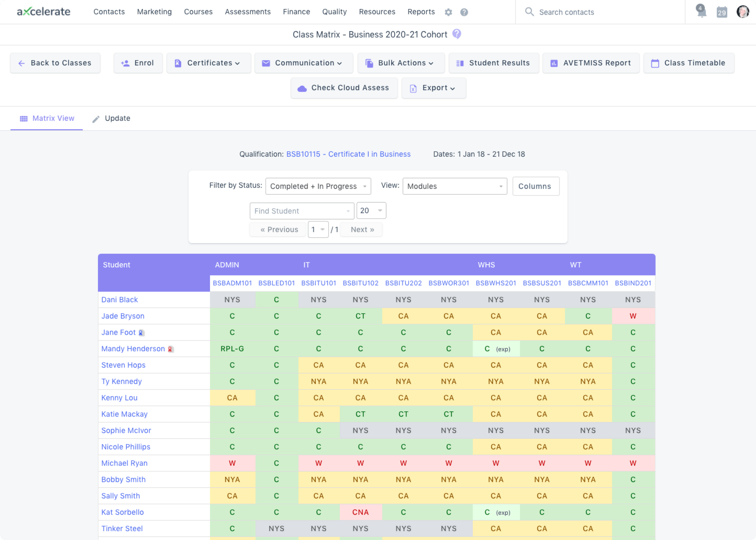Click Check Cloud Assess button

(x=344, y=88)
